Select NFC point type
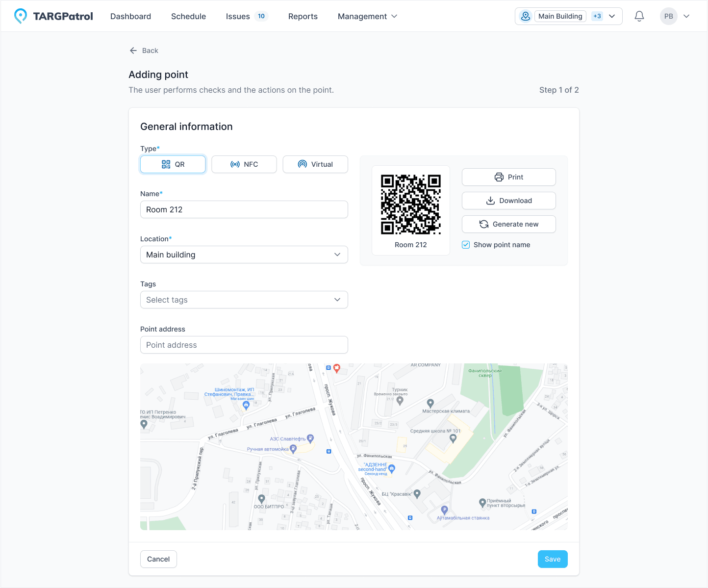This screenshot has height=588, width=708. pyautogui.click(x=244, y=164)
